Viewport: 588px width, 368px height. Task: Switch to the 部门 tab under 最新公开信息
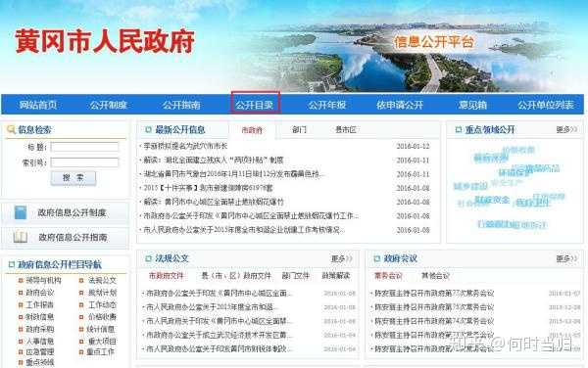point(299,129)
